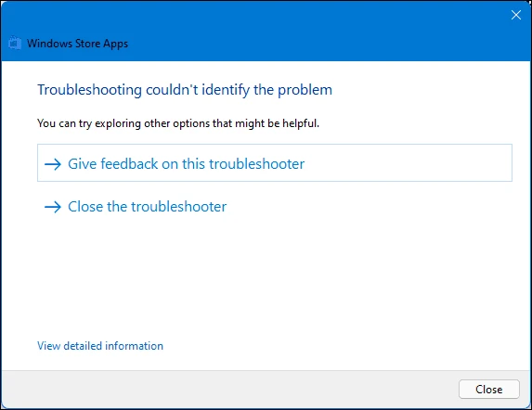Click the word helpful in the description text
532x410 pixels.
[301, 123]
